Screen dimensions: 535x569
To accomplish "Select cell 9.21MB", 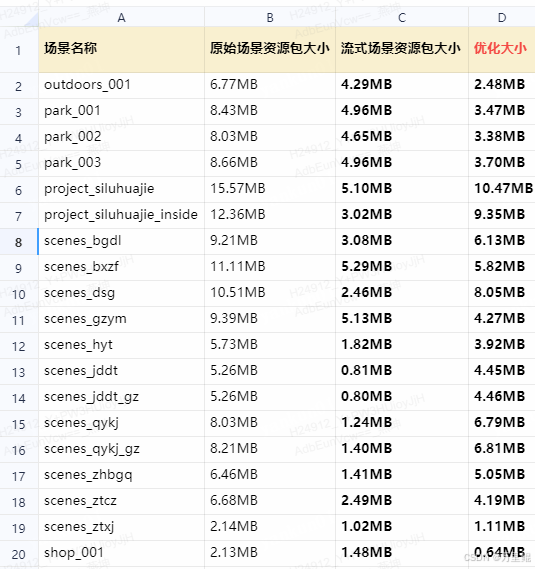I will tap(270, 241).
